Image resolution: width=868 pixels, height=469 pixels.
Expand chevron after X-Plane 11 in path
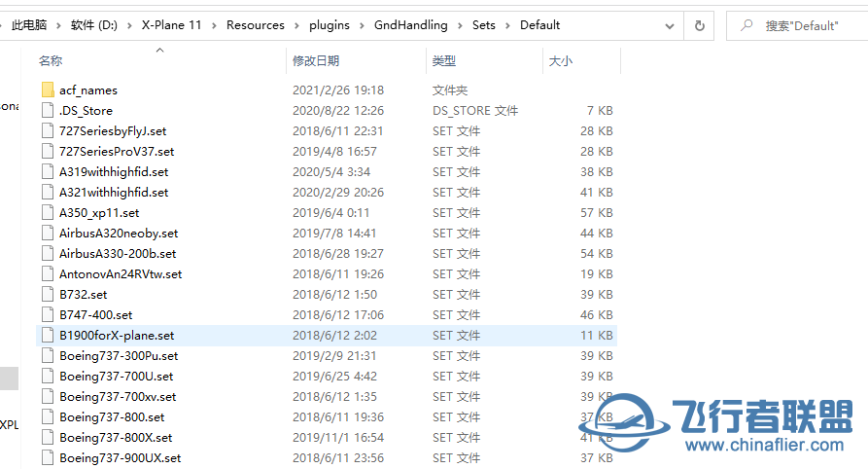pyautogui.click(x=214, y=25)
